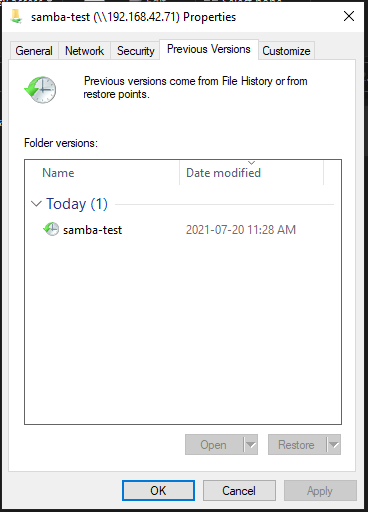This screenshot has width=368, height=512.
Task: Sort by the Date modified column header
Action: (x=251, y=173)
